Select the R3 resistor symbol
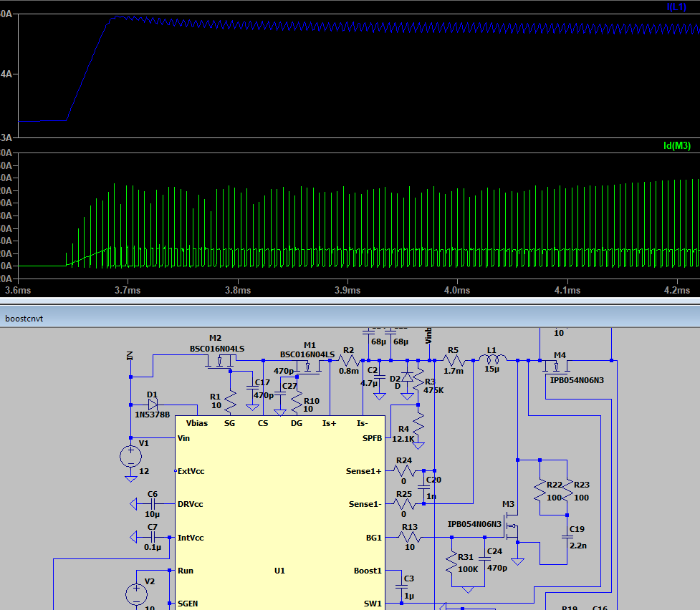 pyautogui.click(x=418, y=379)
